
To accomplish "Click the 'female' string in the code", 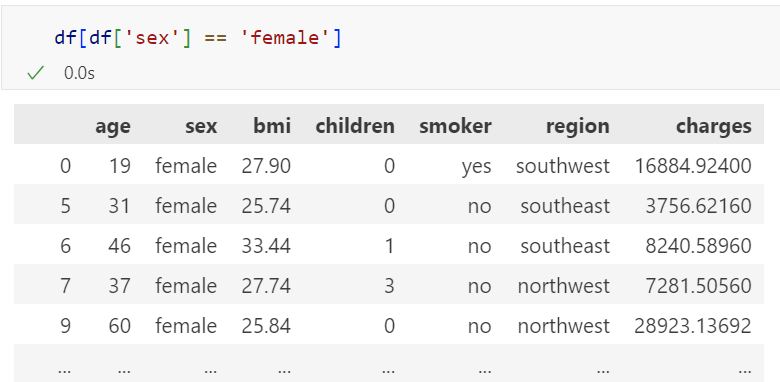I will click(284, 38).
